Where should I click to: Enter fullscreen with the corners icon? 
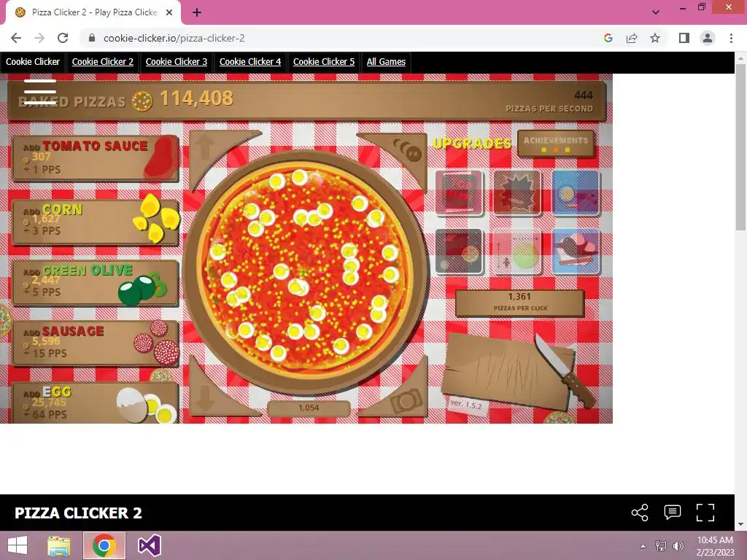705,513
